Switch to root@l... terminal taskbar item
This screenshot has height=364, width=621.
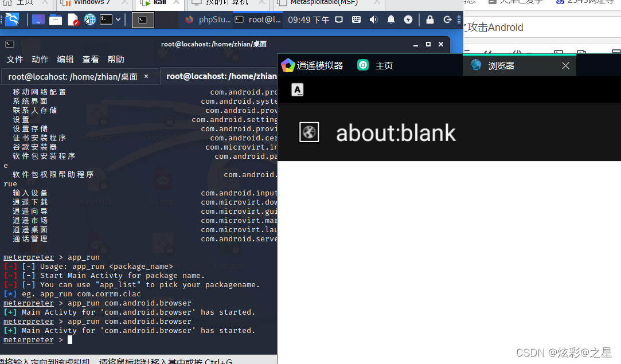click(258, 19)
